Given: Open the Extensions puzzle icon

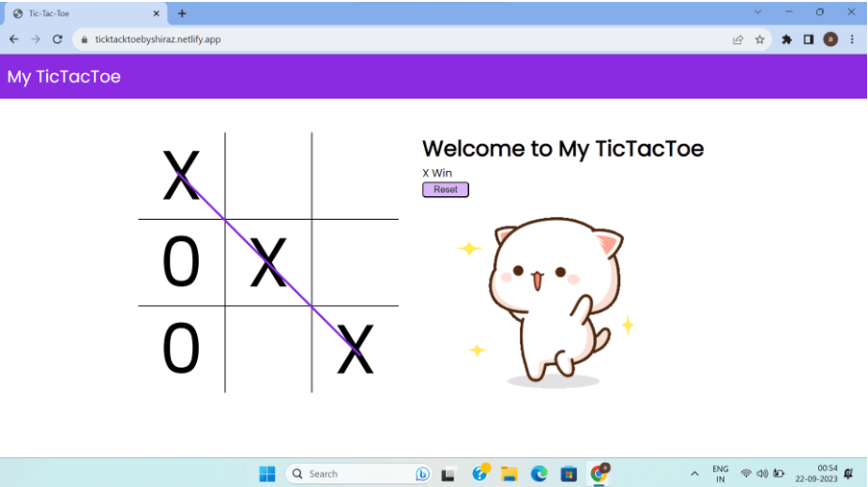Looking at the screenshot, I should pos(786,39).
